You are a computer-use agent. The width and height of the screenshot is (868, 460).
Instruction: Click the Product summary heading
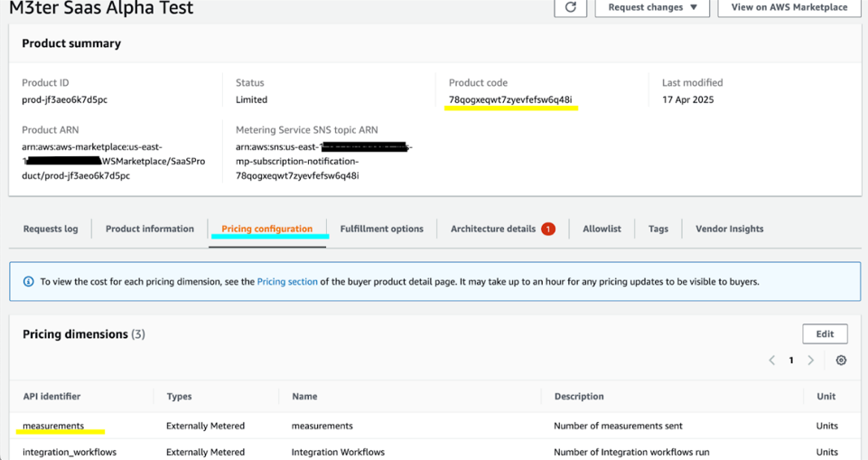(x=70, y=43)
